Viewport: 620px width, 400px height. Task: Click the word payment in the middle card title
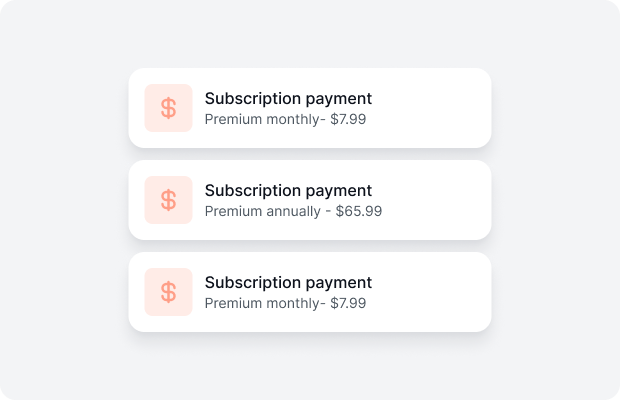338,192
